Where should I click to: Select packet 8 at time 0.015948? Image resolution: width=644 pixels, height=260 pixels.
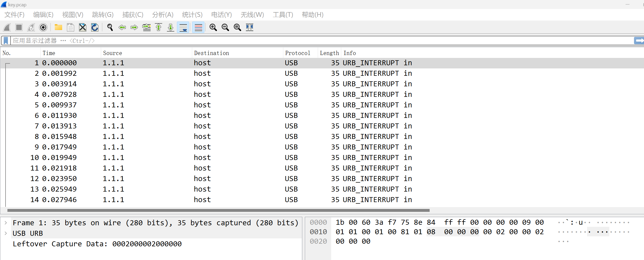(322, 137)
